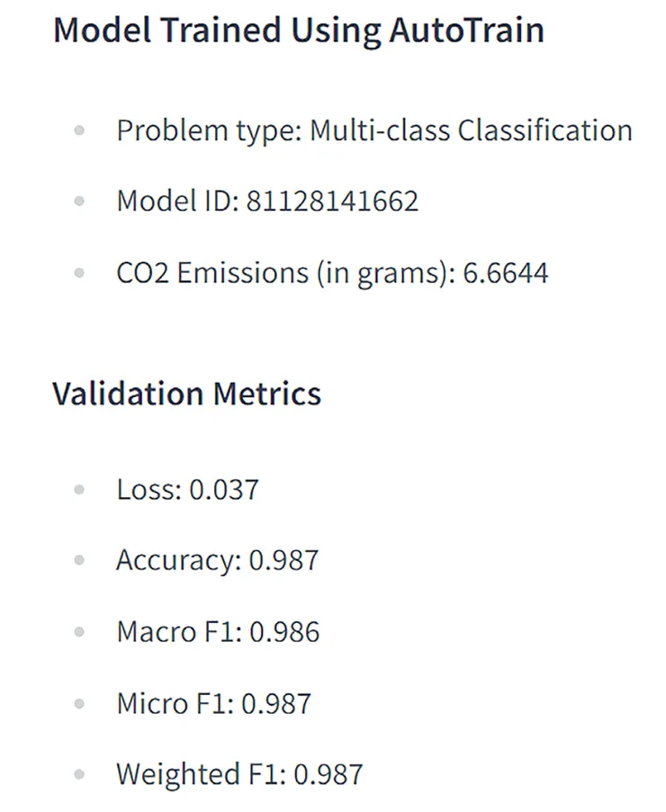Click the Micro F1 value 0.987
Image resolution: width=666 pixels, height=812 pixels.
tap(276, 702)
